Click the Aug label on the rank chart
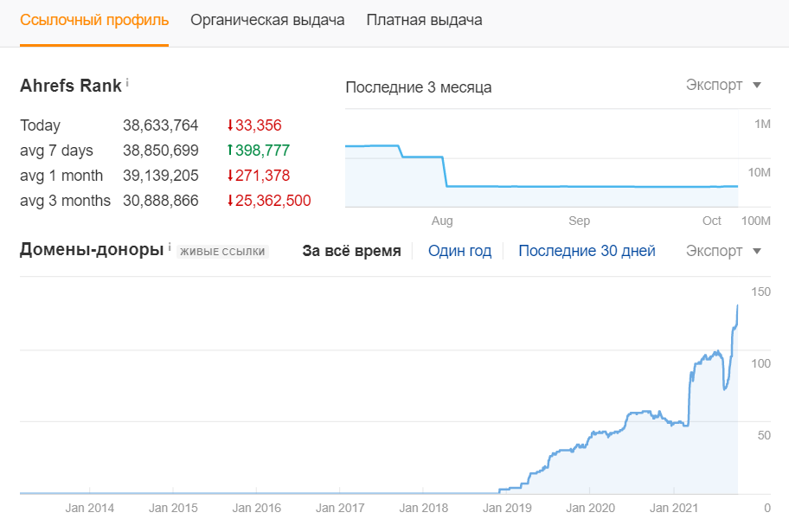This screenshot has width=789, height=532. click(442, 221)
